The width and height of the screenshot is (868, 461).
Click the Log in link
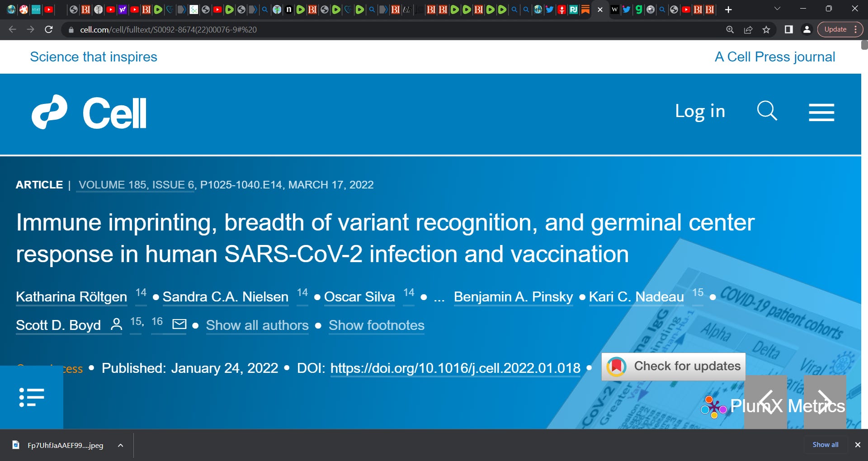click(x=700, y=111)
